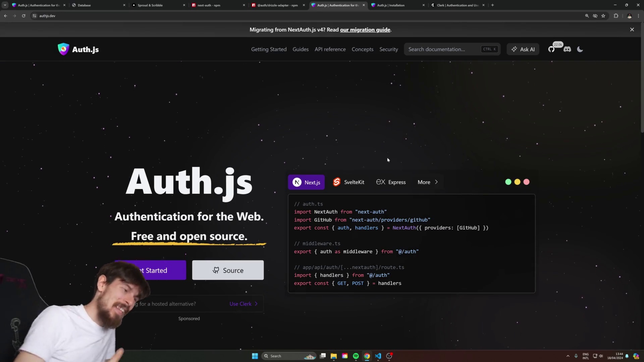Open the browser zoom magnifier icon
This screenshot has width=644, height=362.
587,16
